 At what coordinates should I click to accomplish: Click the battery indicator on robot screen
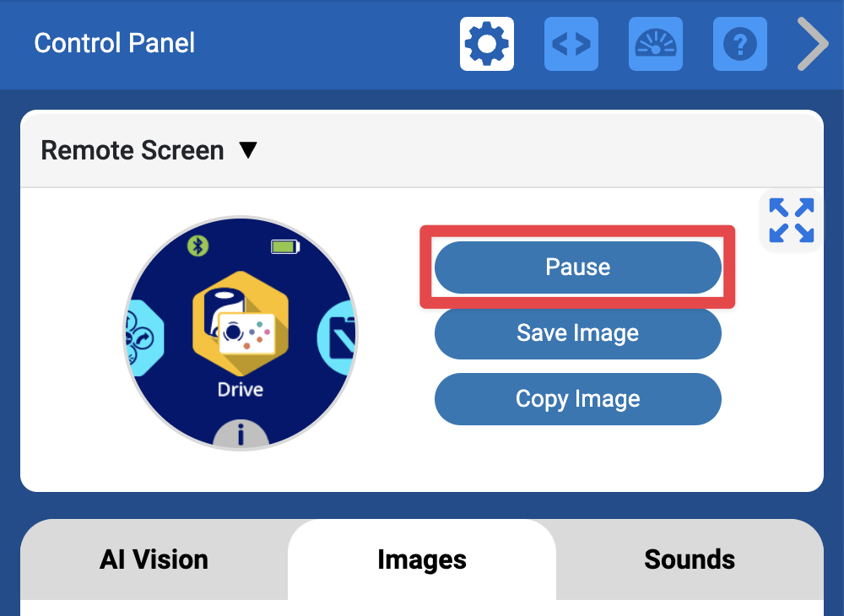284,246
